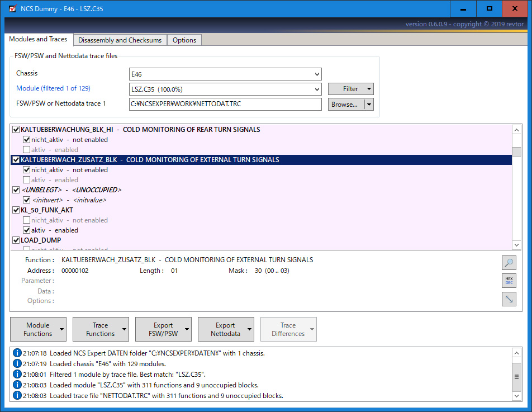Click info icon beside 'Loaded module LSZ.C35' entry

[x=17, y=385]
